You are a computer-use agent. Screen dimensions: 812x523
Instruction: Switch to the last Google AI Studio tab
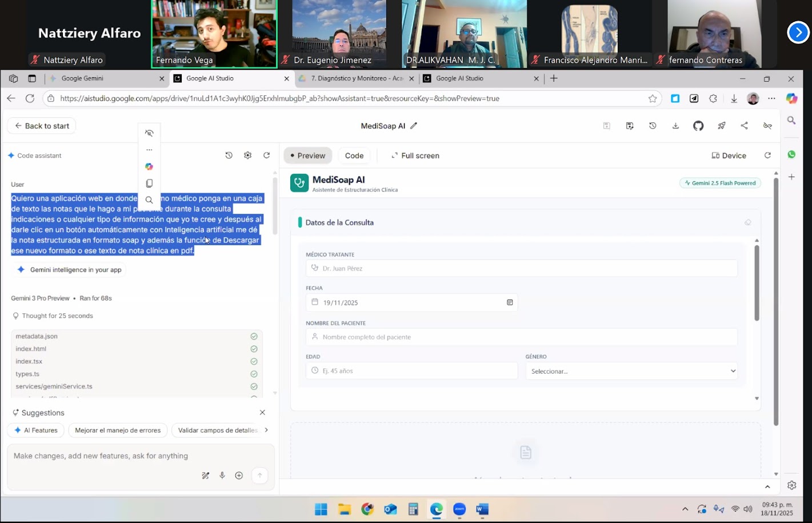[481, 78]
